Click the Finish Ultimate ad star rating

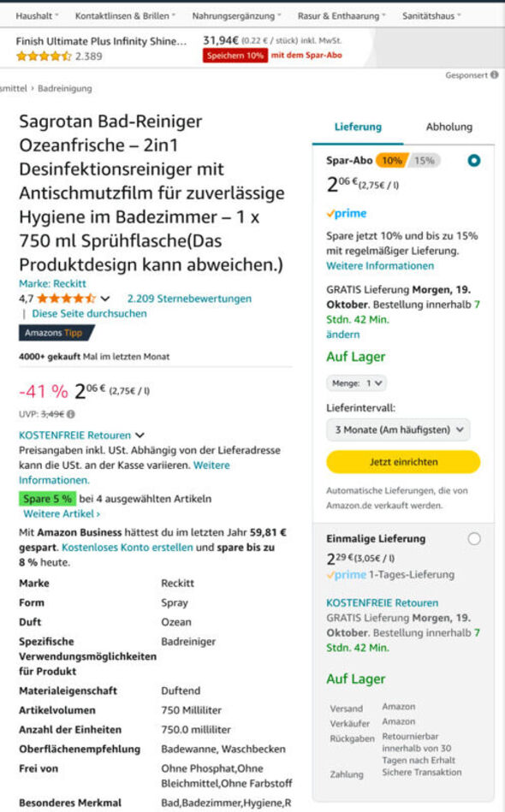click(44, 56)
